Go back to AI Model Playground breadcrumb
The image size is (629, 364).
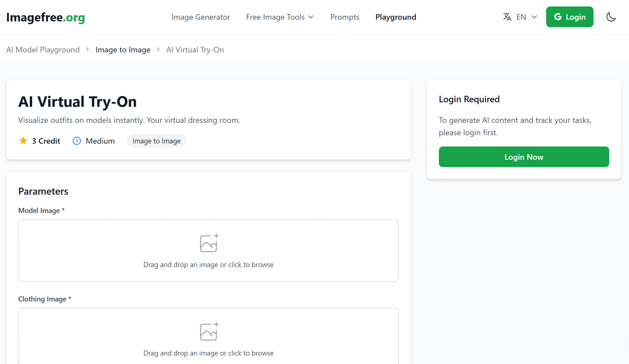tap(43, 50)
